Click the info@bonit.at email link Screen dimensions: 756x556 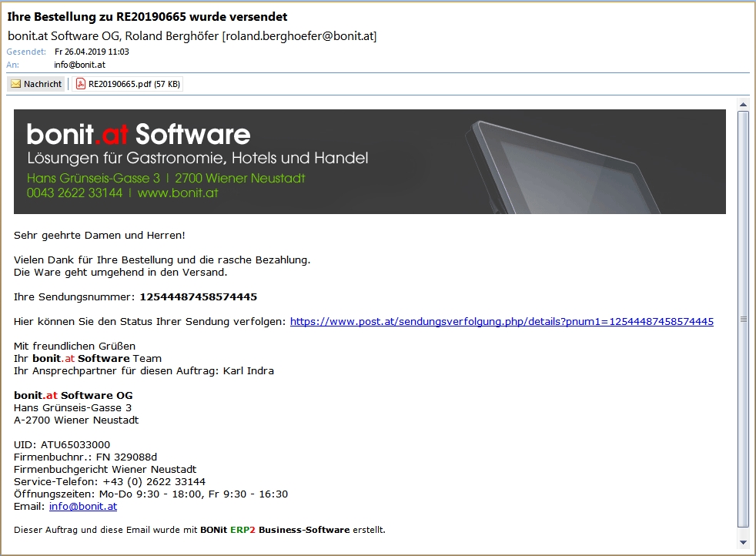click(x=83, y=507)
